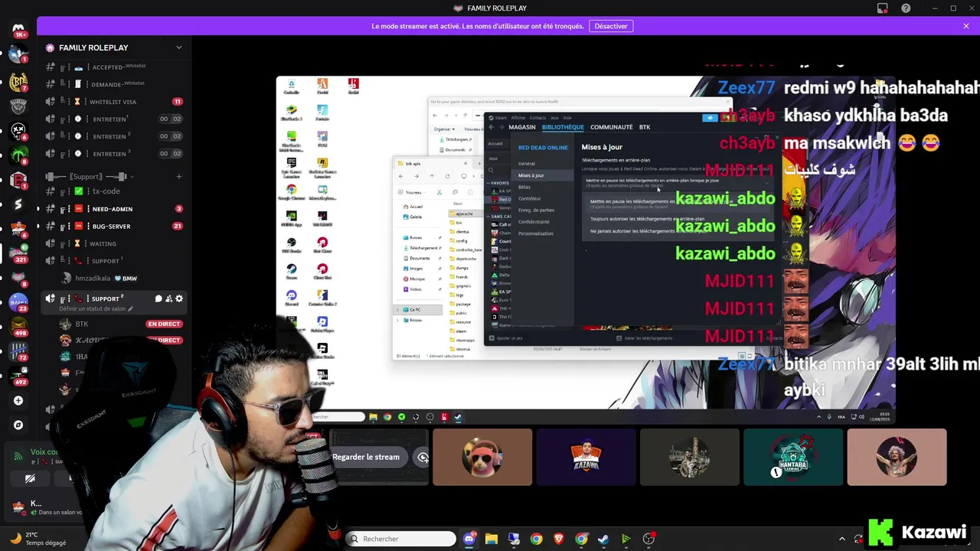Image resolution: width=980 pixels, height=551 pixels.
Task: Pop out the stream preview window
Action: [x=422, y=457]
